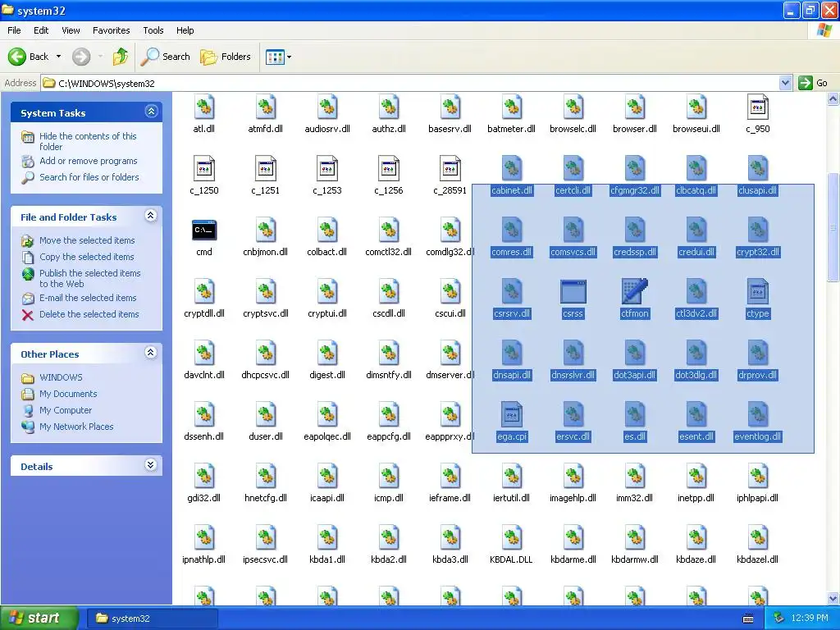Select the KBDAL.DLL file icon
The width and height of the screenshot is (840, 630).
(x=512, y=537)
